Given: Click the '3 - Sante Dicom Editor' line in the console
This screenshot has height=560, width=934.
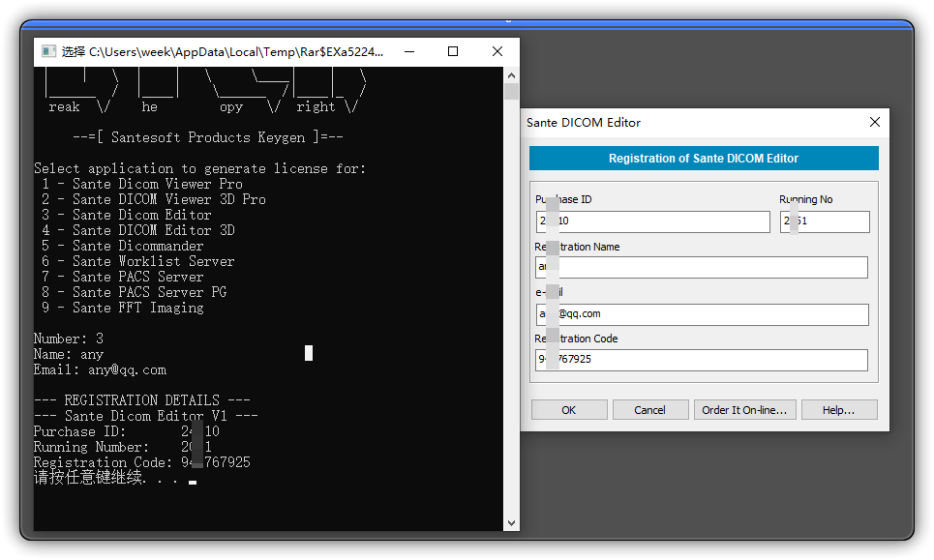Looking at the screenshot, I should [x=127, y=215].
